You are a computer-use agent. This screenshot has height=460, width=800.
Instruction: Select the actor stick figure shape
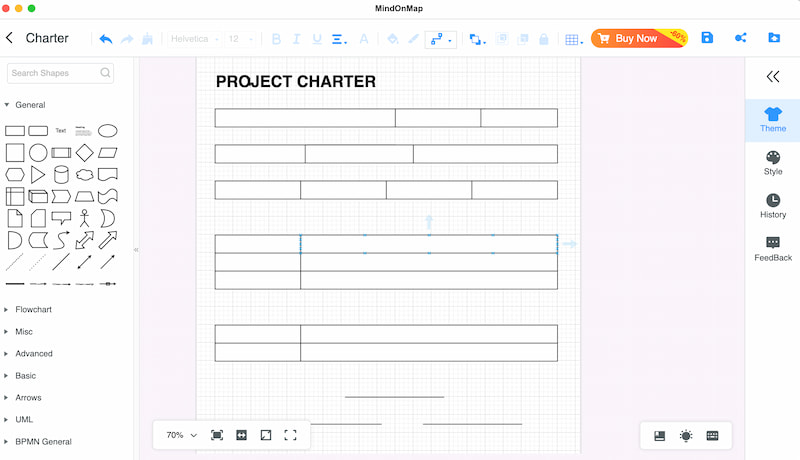pos(85,218)
